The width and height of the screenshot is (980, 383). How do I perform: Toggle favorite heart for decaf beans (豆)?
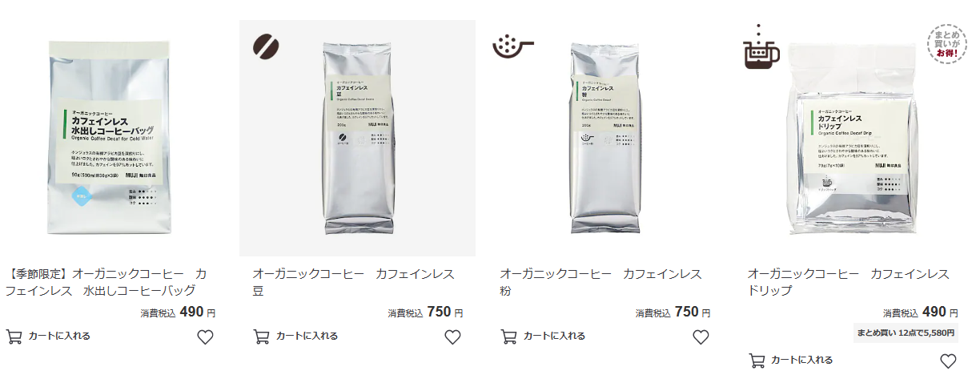point(452,337)
